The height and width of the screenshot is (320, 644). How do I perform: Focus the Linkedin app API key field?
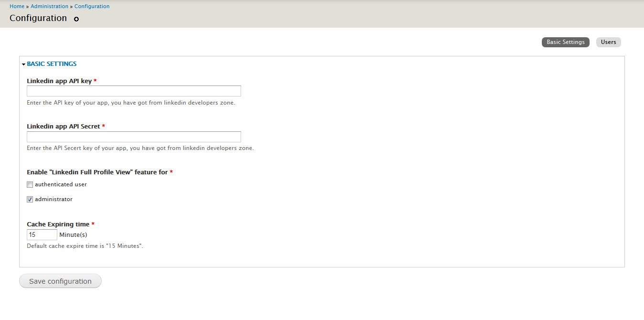pyautogui.click(x=134, y=91)
